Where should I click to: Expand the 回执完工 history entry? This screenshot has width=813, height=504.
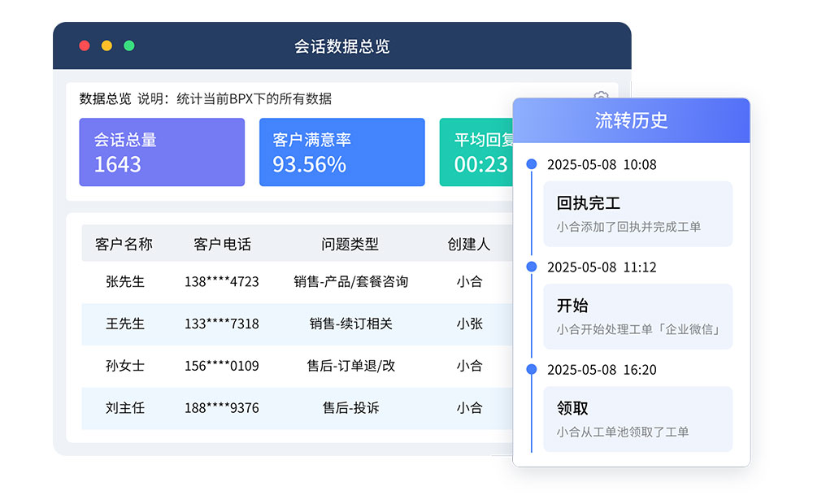pos(637,213)
